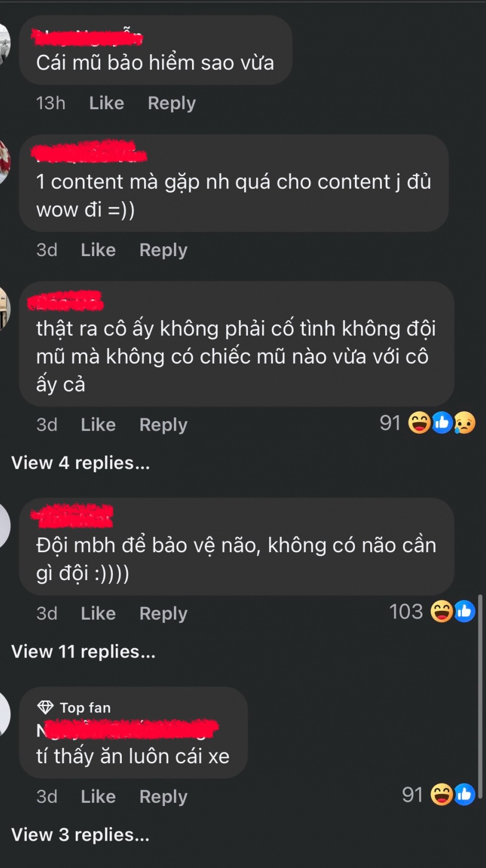Expand View 4 replies
The image size is (486, 868).
coord(81,463)
